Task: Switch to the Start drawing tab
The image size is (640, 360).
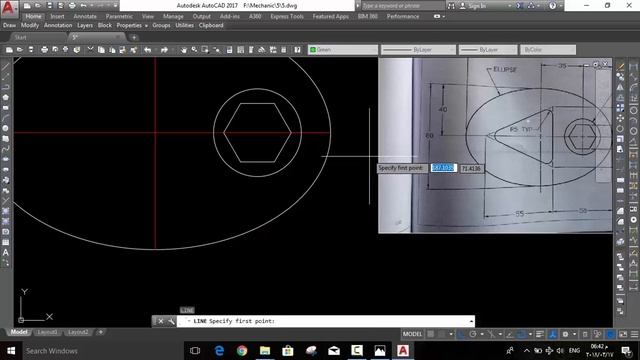Action: 20,37
